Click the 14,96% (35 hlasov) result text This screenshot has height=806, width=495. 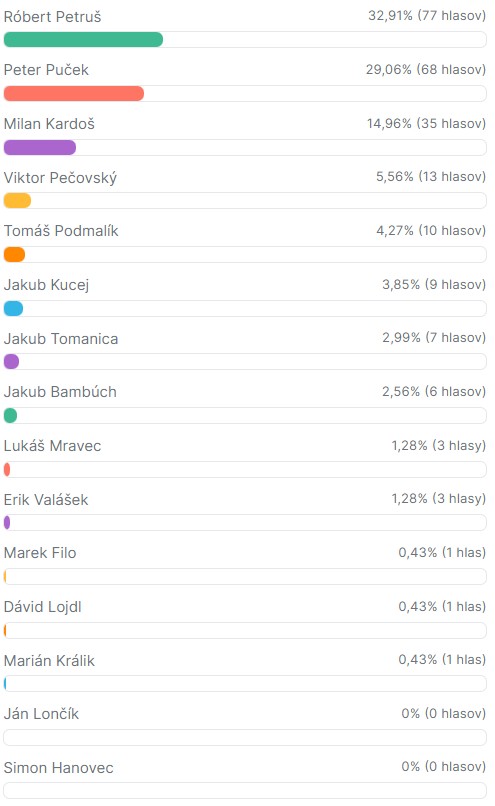click(426, 123)
